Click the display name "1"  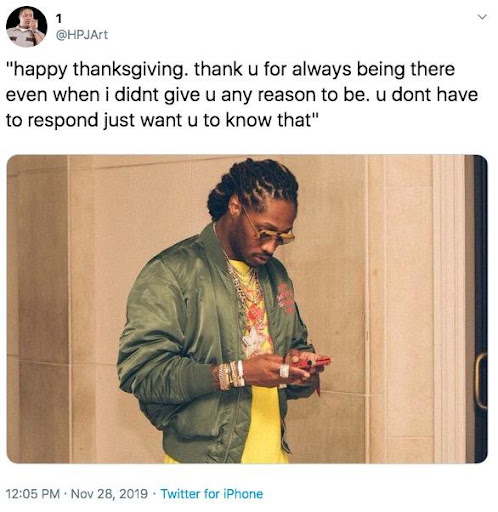coord(59,19)
